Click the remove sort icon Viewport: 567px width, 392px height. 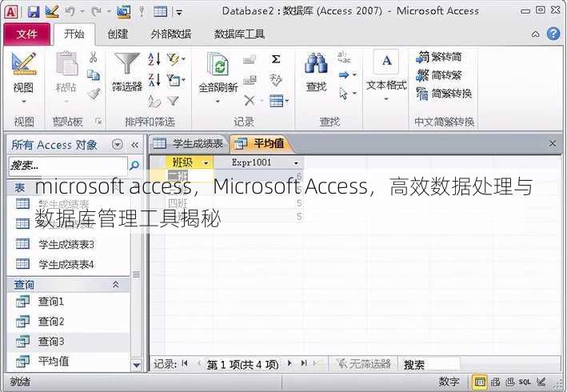click(154, 101)
